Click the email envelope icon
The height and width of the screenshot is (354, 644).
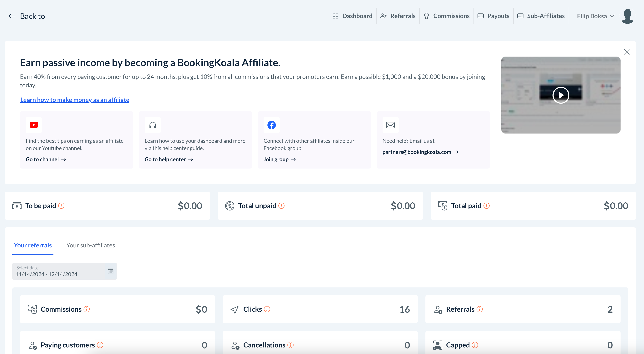click(x=390, y=125)
